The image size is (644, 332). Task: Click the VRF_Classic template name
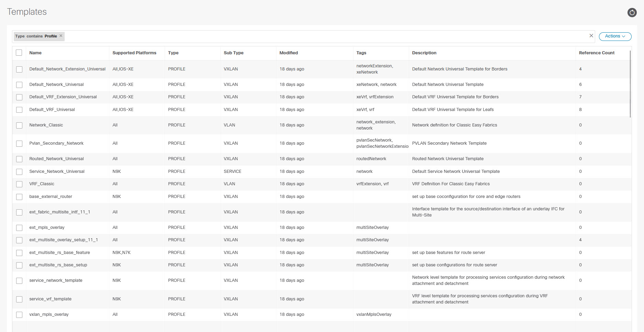[42, 184]
